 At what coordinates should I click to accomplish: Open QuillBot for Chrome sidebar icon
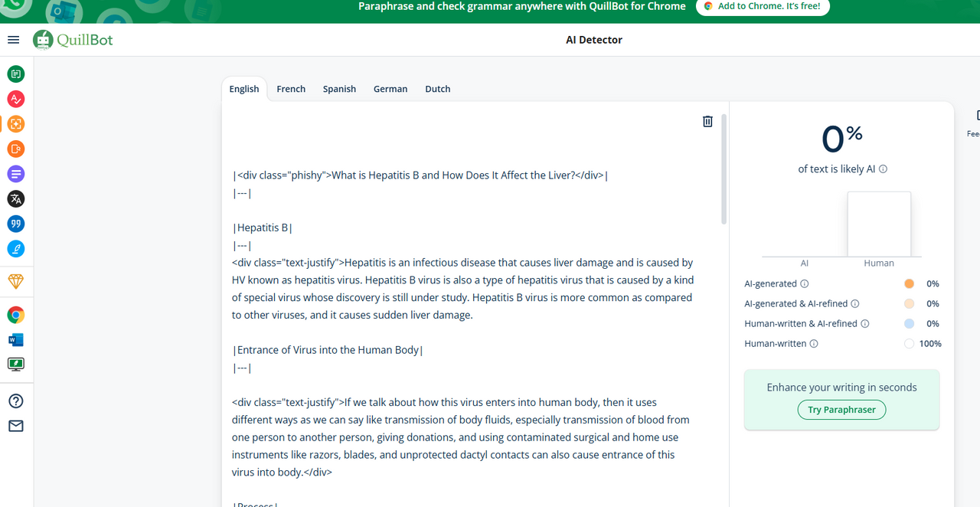coord(15,315)
